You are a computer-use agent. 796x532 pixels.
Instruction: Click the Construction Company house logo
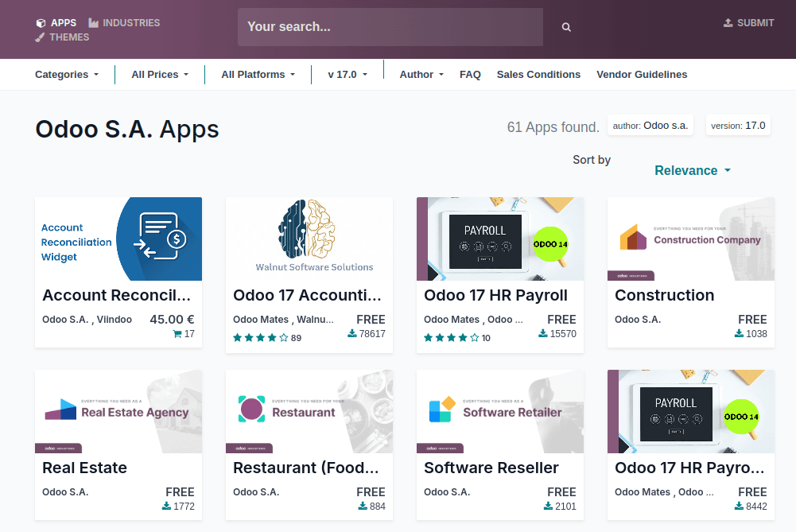click(633, 237)
